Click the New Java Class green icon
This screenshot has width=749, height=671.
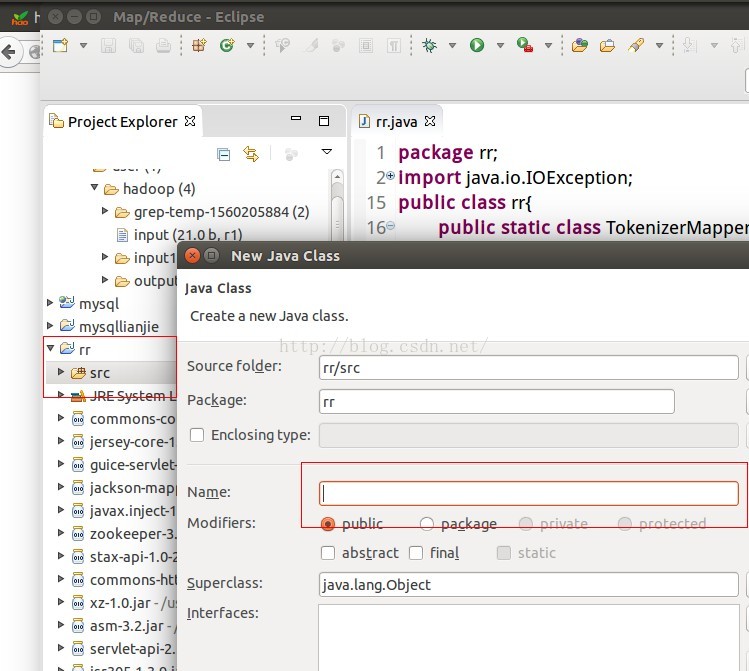[227, 45]
